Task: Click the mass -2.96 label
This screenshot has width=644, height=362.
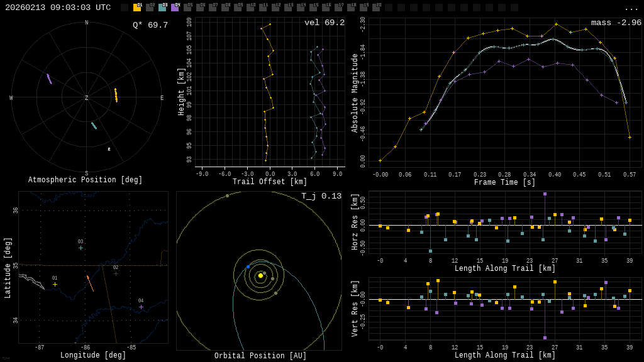Action: [616, 23]
